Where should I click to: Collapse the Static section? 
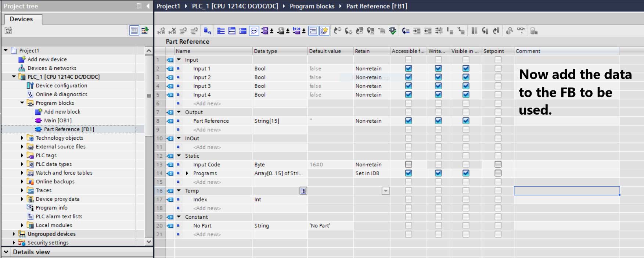[x=179, y=156]
